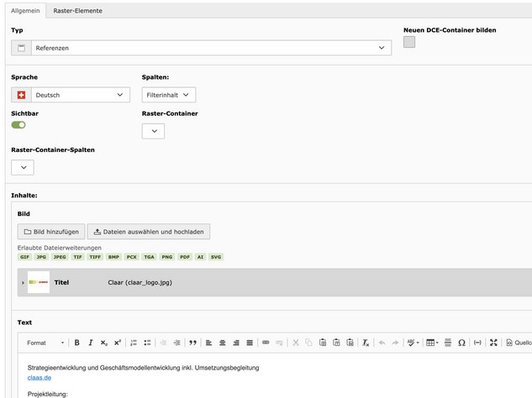This screenshot has width=532, height=398.
Task: Center align the text
Action: click(x=223, y=343)
